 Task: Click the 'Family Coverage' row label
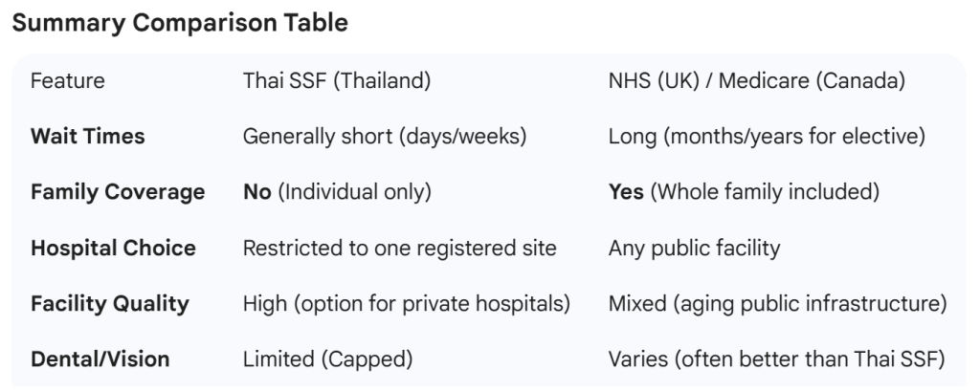(117, 192)
